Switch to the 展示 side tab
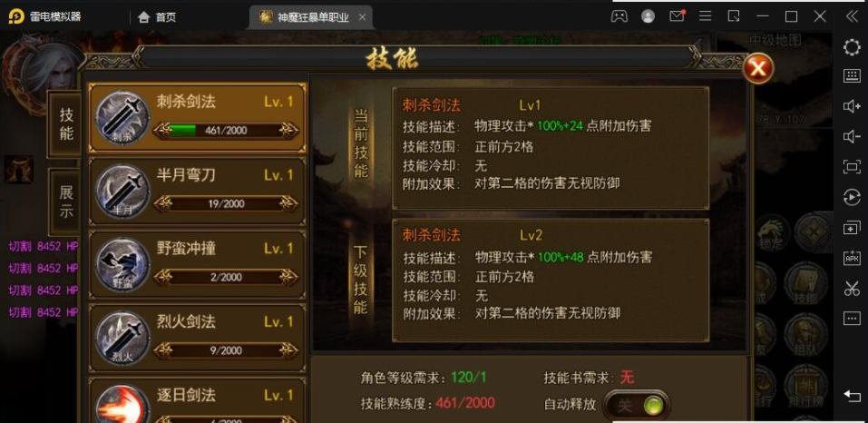The image size is (868, 423). click(66, 202)
